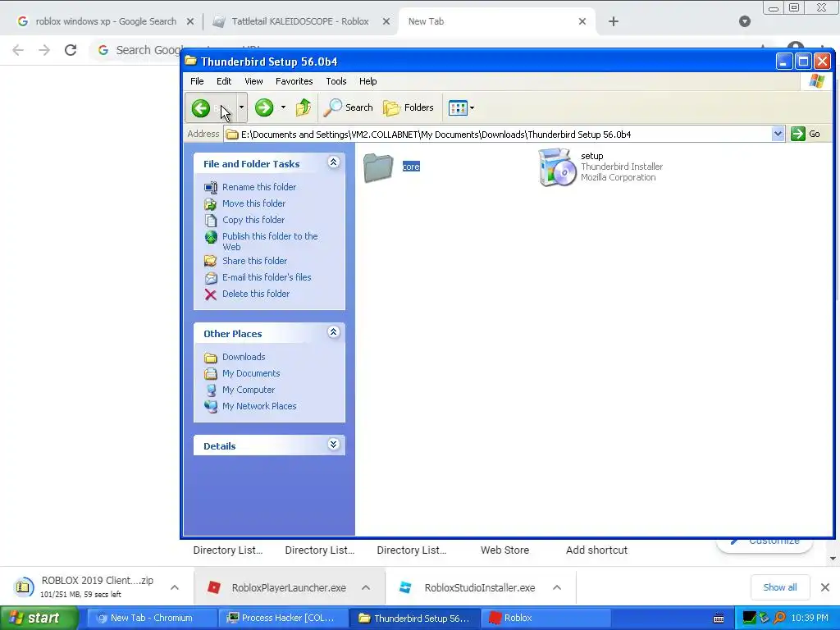Click Rename this folder
Viewport: 840px width, 630px height.
pyautogui.click(x=259, y=187)
